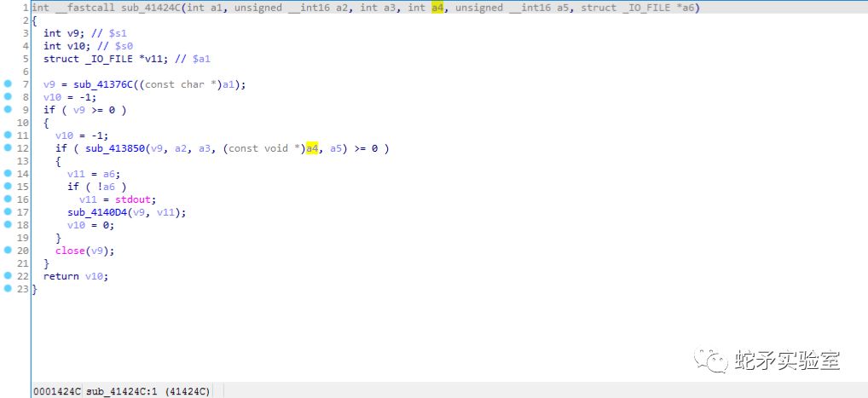
Task: Click 'return v10;' statement
Action: [x=76, y=276]
